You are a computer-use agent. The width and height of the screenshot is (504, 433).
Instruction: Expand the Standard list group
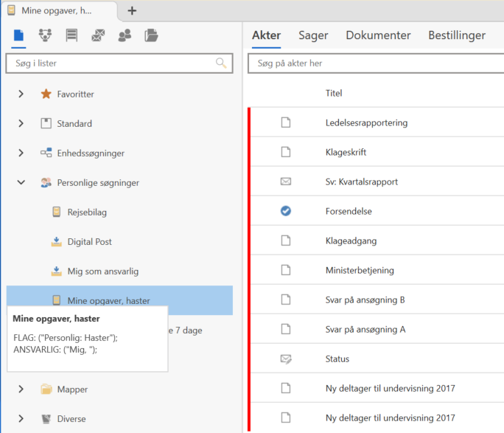tap(21, 124)
